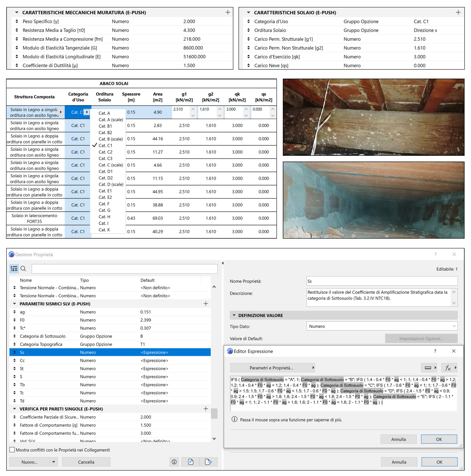Click the info icon beside Cancella

(x=174, y=462)
